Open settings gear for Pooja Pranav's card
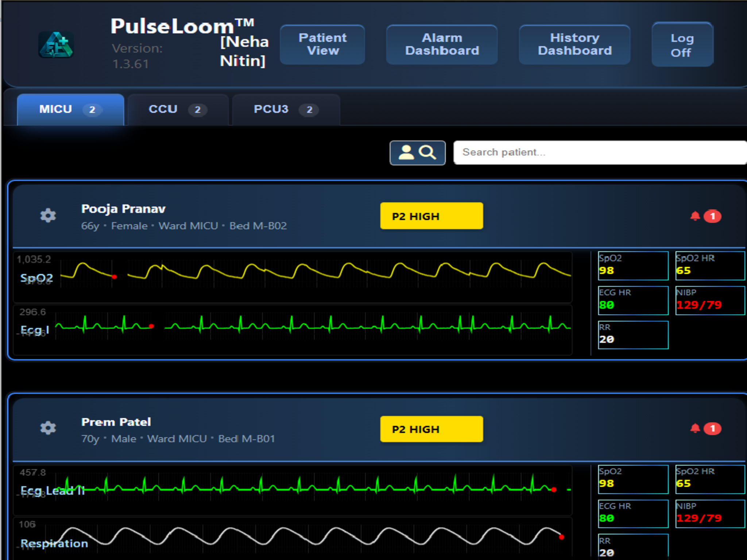Viewport: 747px width, 560px height. point(47,215)
